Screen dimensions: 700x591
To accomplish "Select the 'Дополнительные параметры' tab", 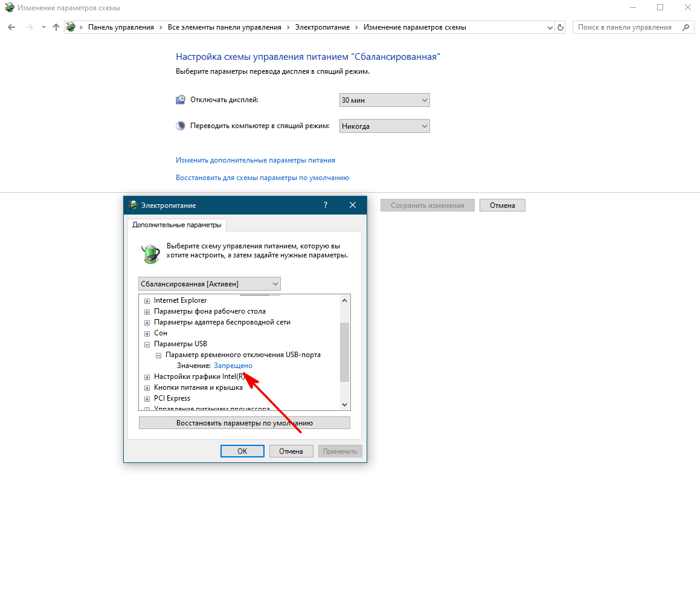I will coord(176,225).
